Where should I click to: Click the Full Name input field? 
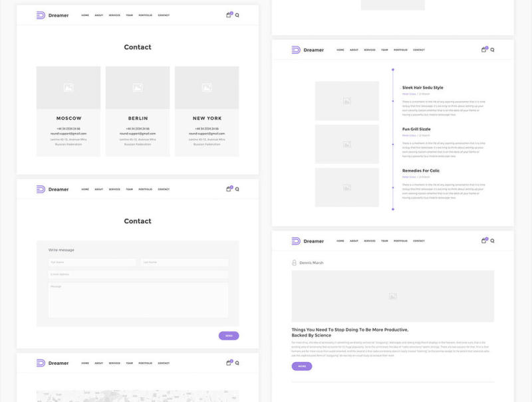pyautogui.click(x=92, y=262)
